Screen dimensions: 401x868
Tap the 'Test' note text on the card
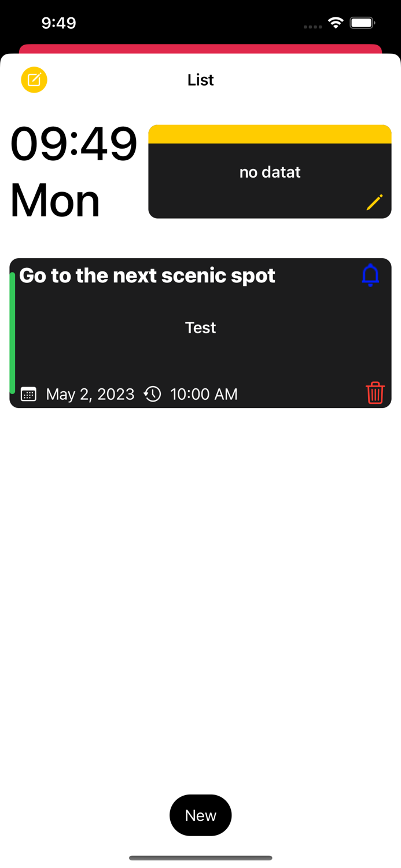tap(200, 328)
